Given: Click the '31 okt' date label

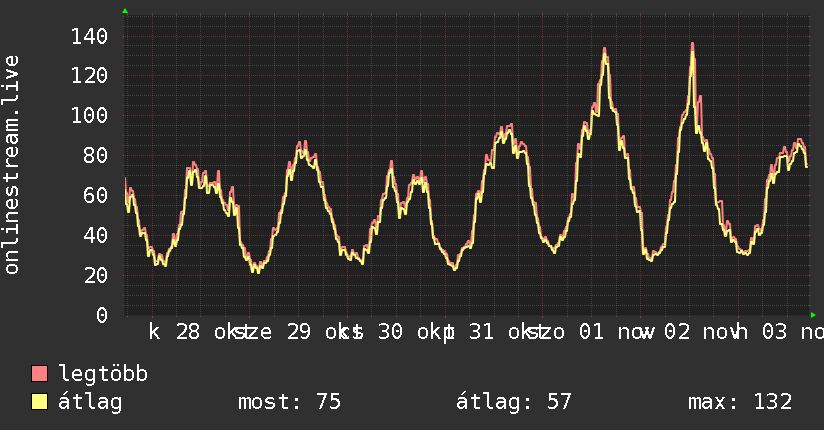Looking at the screenshot, I should 507,332.
